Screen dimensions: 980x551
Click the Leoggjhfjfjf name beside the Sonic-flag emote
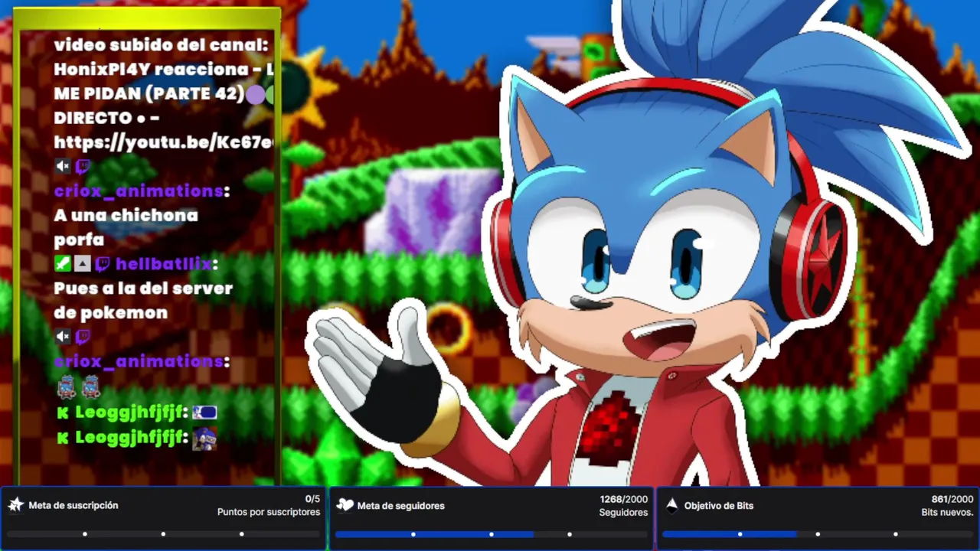point(128,412)
